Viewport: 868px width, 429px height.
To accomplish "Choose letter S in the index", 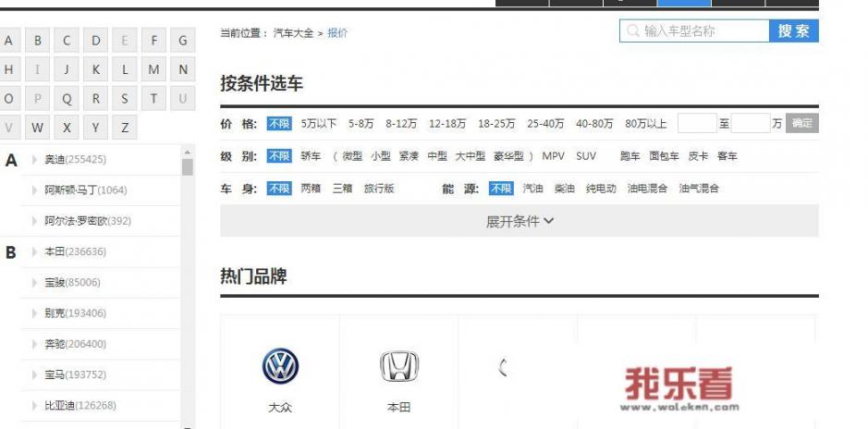I will click(125, 99).
